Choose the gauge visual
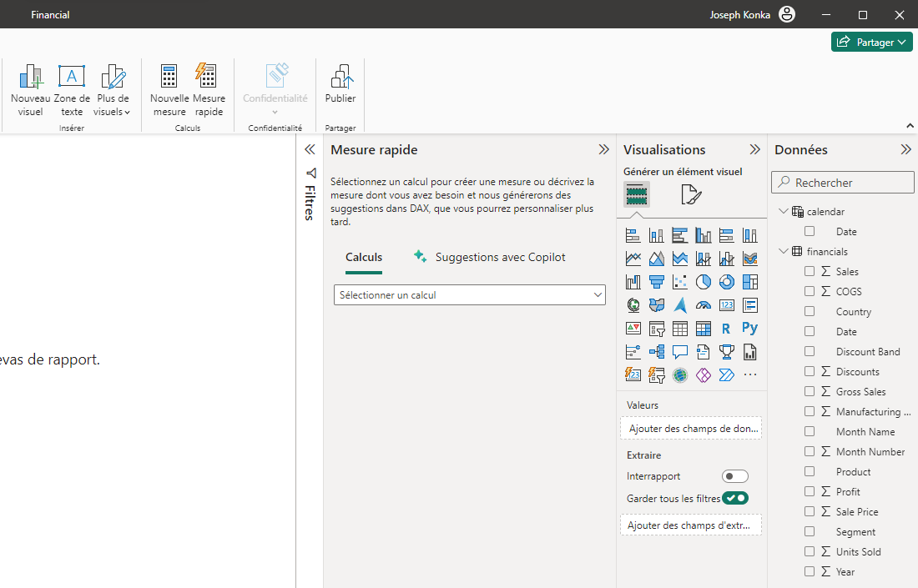 (x=704, y=304)
